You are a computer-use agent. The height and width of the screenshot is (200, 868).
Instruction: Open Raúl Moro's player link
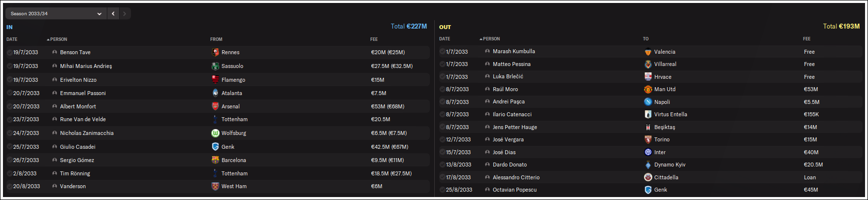coord(505,89)
